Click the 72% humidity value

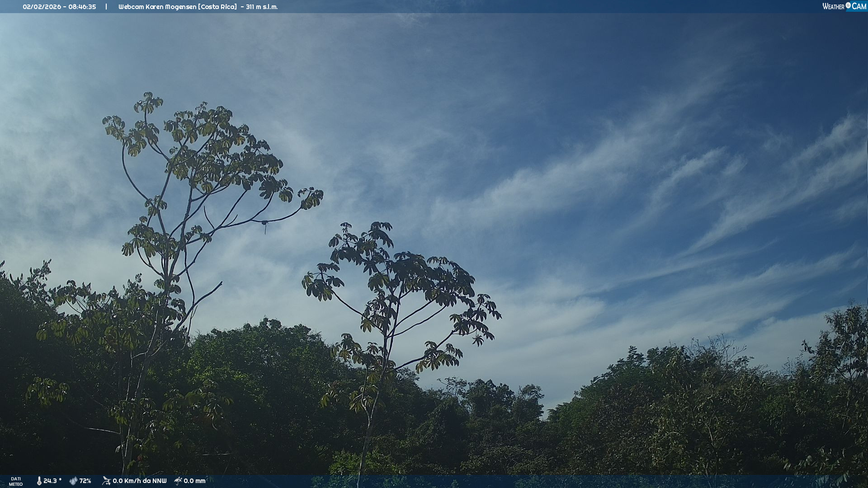tap(85, 481)
